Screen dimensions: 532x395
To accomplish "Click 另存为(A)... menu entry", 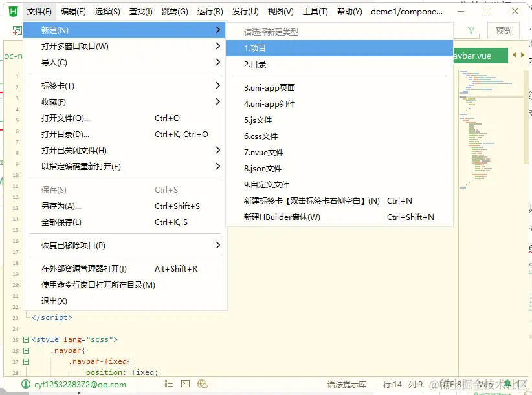I will click(x=124, y=206).
